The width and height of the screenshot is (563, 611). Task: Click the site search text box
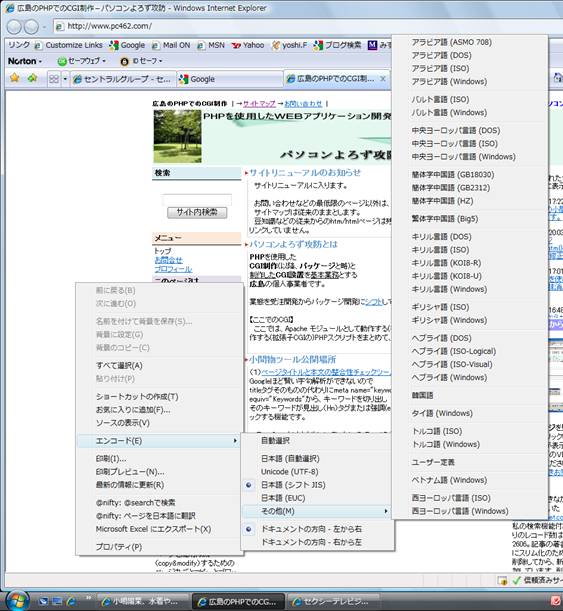tap(197, 200)
